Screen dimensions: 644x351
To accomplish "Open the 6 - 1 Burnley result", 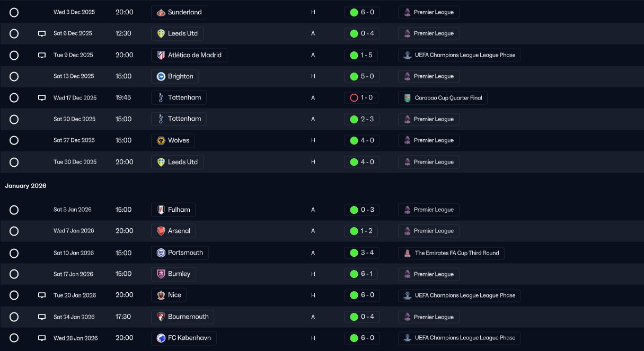I will click(x=361, y=274).
